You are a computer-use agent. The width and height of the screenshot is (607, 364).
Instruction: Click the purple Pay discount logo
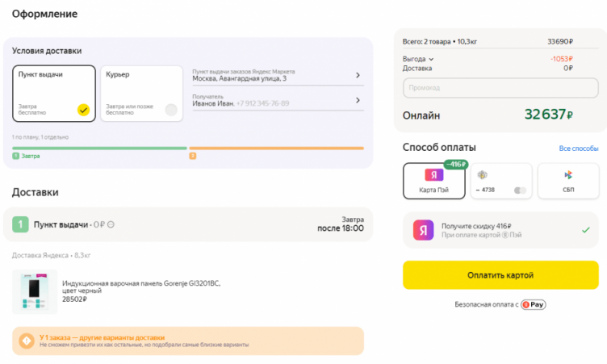(x=423, y=230)
